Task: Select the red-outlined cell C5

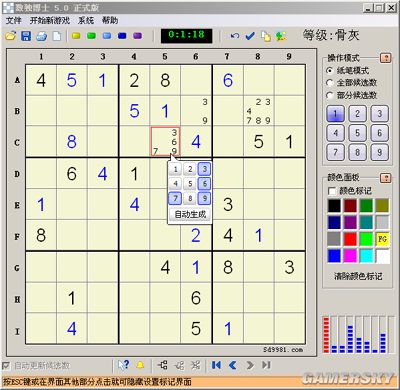Action: pyautogui.click(x=165, y=141)
